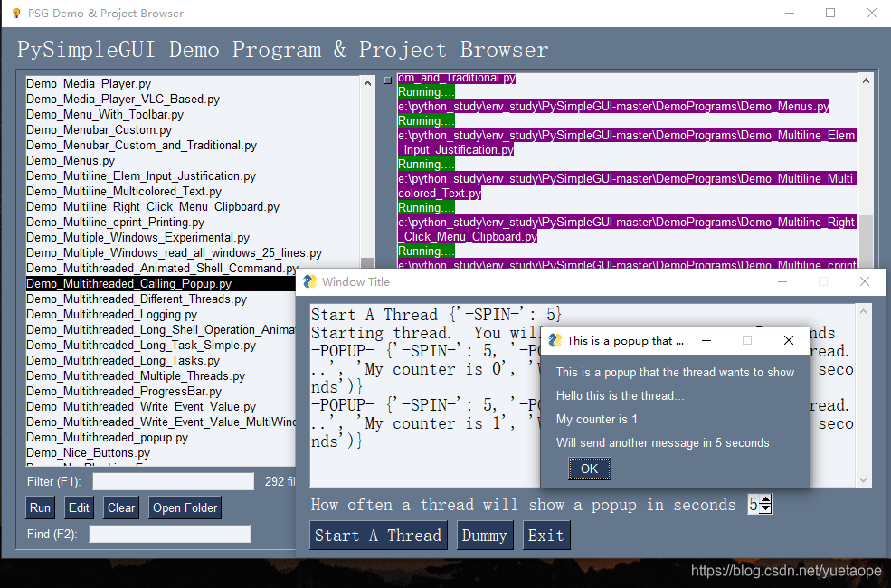Minimize the popup dialog

(706, 340)
